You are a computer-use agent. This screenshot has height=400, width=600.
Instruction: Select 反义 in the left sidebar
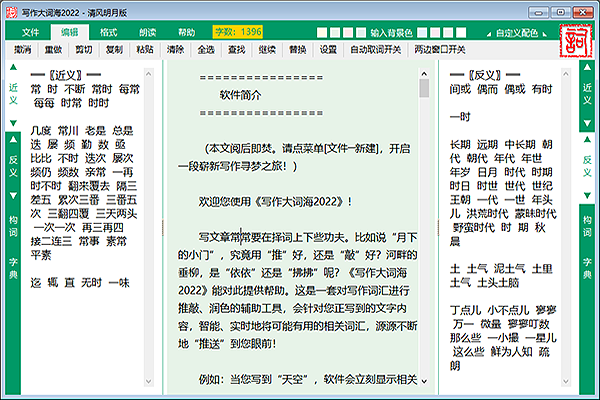pyautogui.click(x=13, y=167)
